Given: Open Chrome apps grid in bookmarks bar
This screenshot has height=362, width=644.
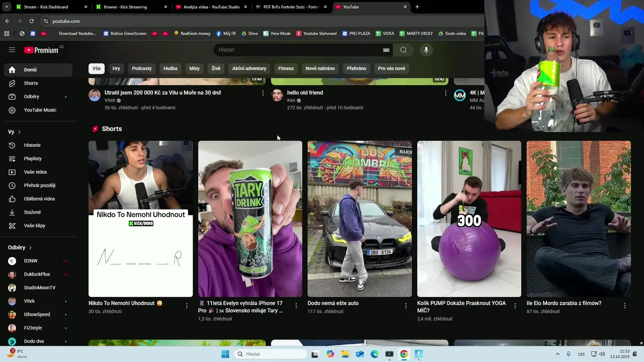Looking at the screenshot, I should click(x=7, y=34).
